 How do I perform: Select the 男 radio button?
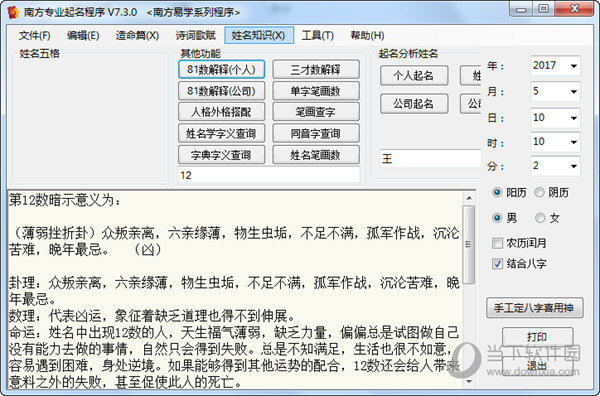click(x=497, y=218)
